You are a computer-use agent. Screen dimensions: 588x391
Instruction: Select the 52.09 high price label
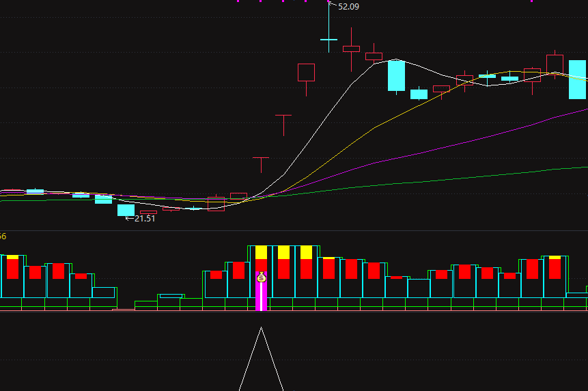pyautogui.click(x=348, y=7)
